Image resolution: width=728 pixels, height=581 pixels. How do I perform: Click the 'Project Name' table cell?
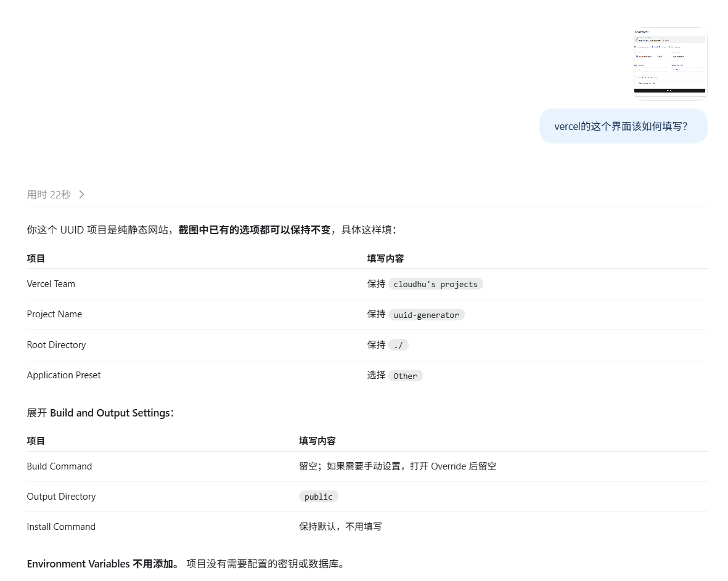(54, 314)
